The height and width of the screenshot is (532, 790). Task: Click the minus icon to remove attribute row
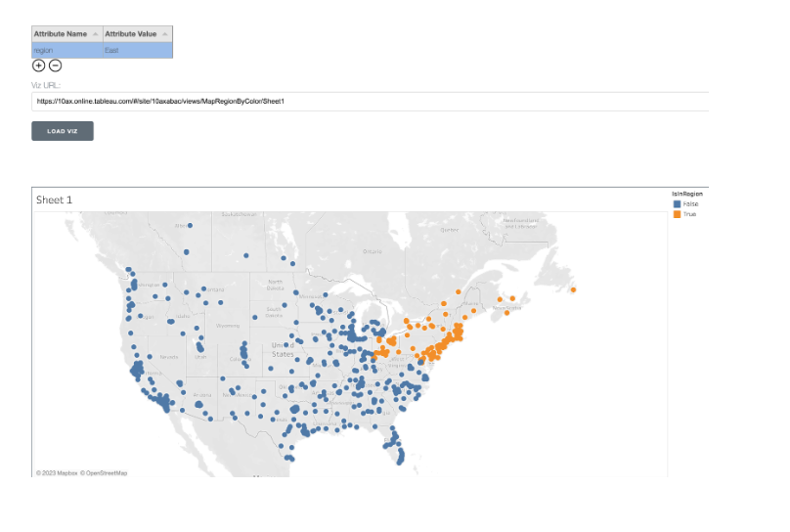[56, 66]
